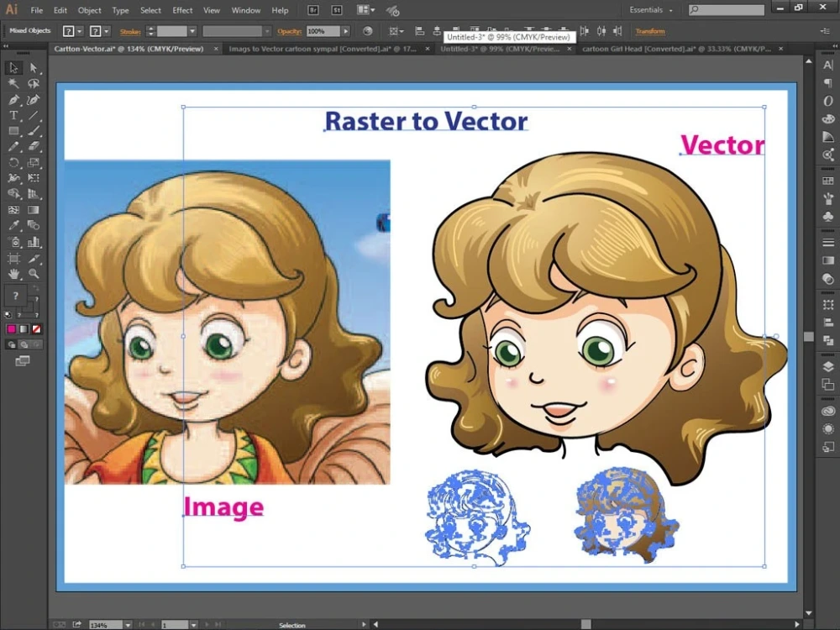The image size is (840, 630).
Task: Select the Rectangle tool
Action: [x=14, y=131]
